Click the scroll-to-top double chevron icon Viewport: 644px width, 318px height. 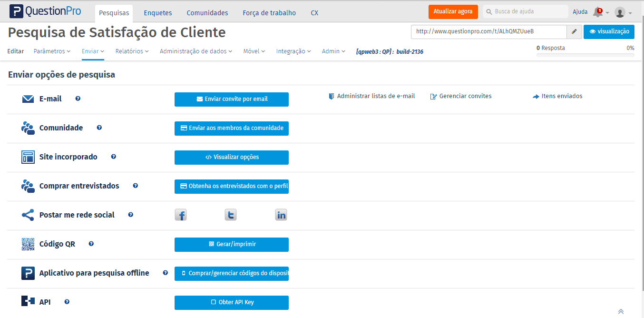pos(621,311)
